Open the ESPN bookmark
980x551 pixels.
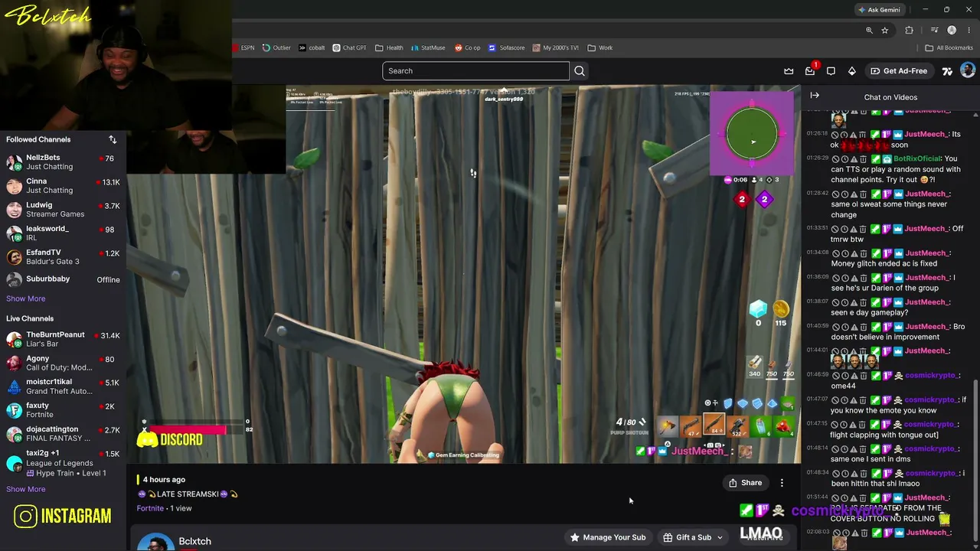point(244,47)
